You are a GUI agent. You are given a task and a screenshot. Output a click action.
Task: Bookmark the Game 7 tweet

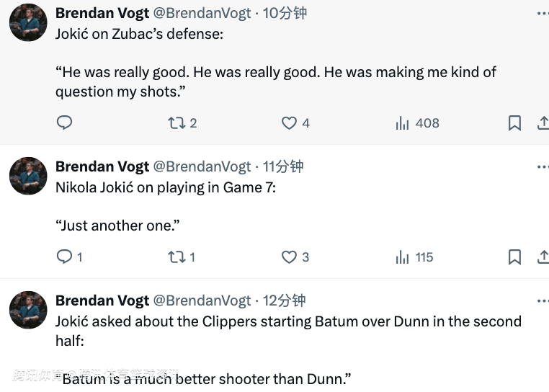pos(514,257)
